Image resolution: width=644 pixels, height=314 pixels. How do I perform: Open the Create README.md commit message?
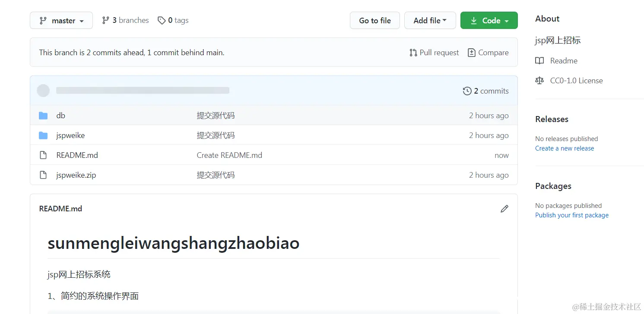pos(229,155)
